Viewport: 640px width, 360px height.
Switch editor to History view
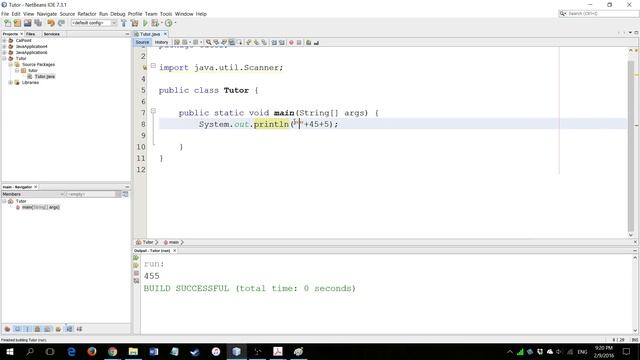click(161, 42)
